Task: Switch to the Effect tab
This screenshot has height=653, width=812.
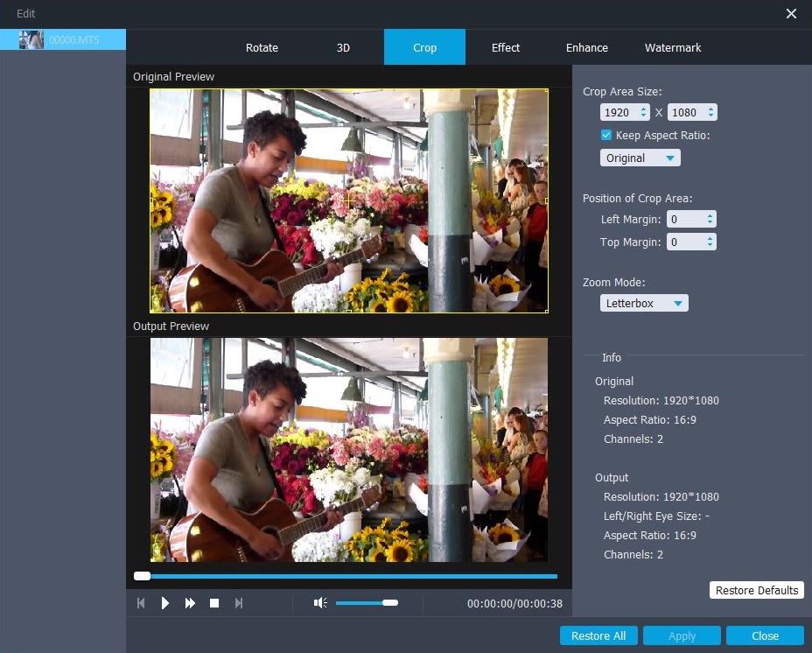Action: pos(505,47)
